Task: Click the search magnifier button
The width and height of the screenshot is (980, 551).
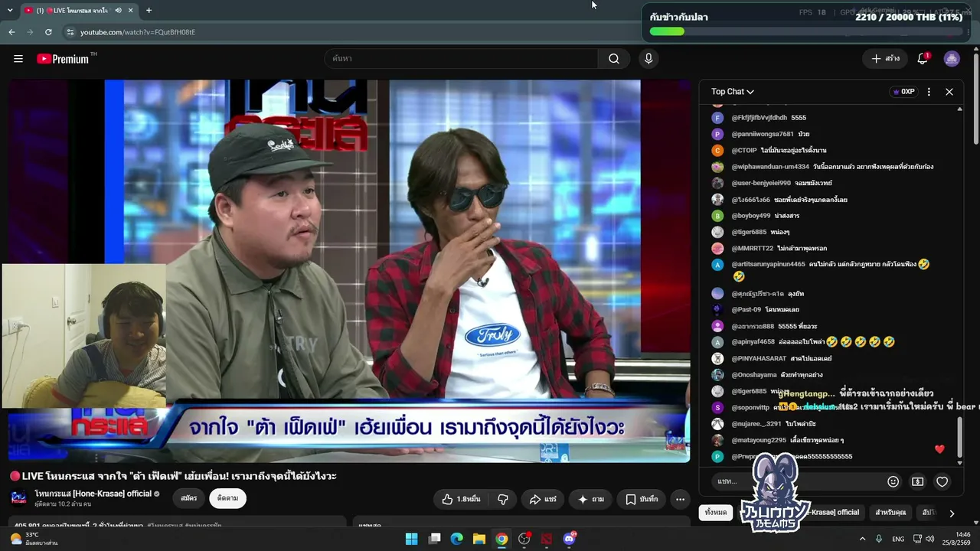Action: [614, 59]
